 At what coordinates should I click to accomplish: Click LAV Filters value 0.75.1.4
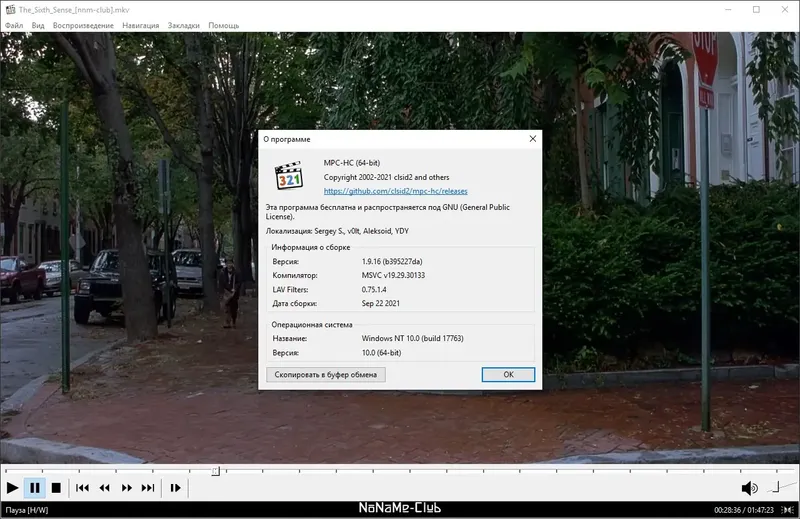tap(374, 289)
